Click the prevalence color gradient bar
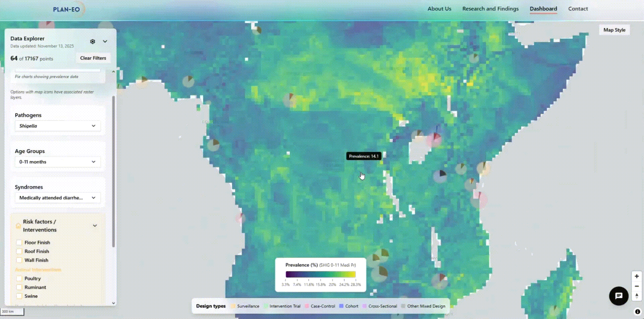Viewport: 644px width, 319px height. point(321,274)
